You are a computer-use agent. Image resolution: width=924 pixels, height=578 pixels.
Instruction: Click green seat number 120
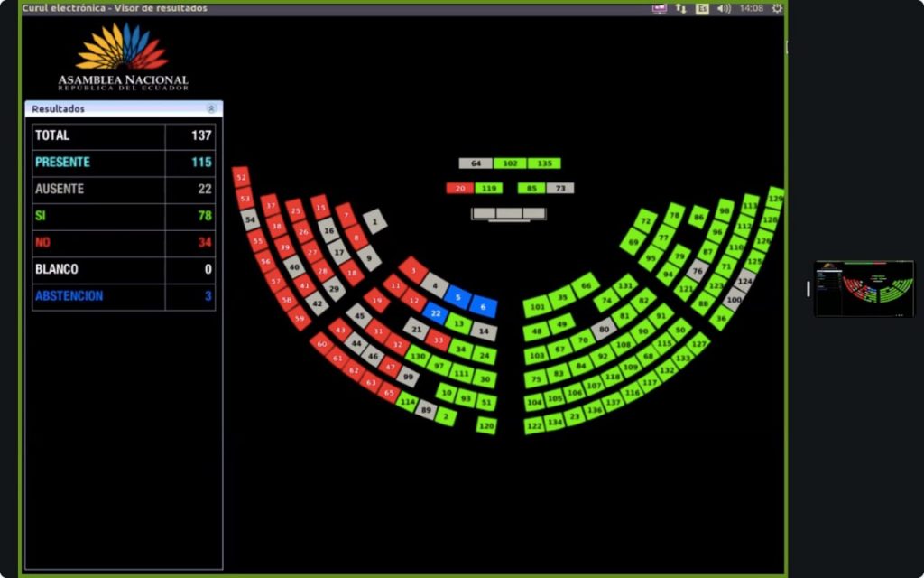pos(486,425)
